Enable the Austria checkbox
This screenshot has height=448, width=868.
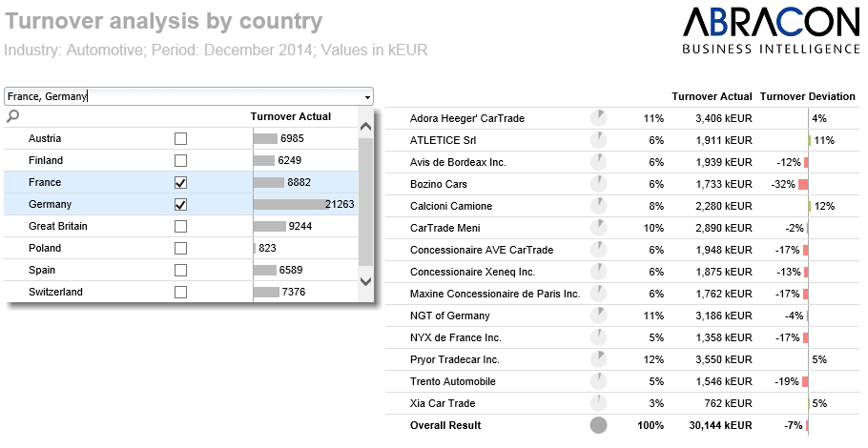coord(181,138)
